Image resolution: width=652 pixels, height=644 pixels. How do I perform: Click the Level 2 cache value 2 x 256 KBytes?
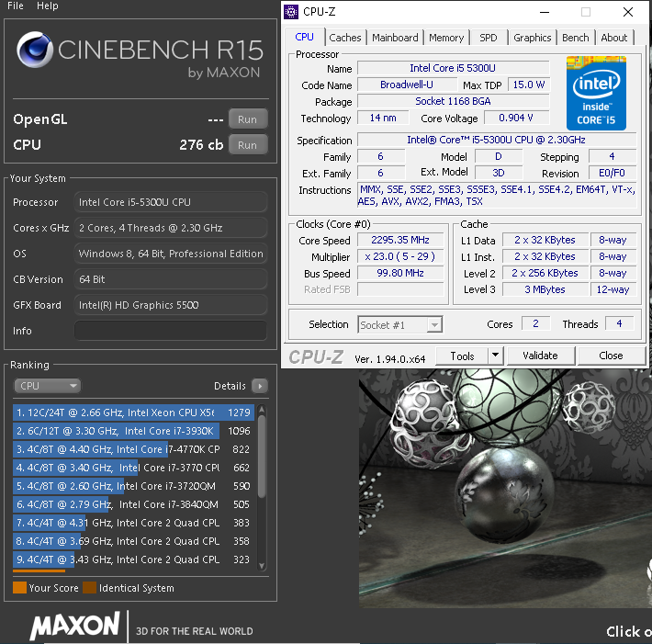(x=545, y=273)
